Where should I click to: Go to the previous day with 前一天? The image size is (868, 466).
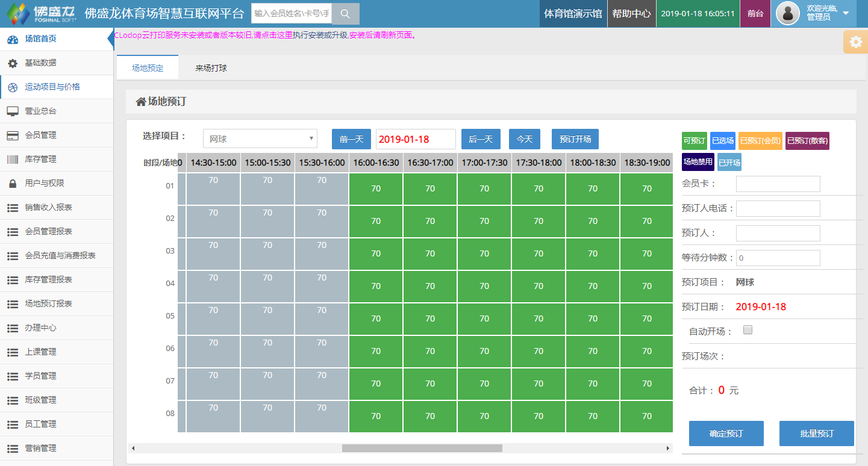[352, 139]
